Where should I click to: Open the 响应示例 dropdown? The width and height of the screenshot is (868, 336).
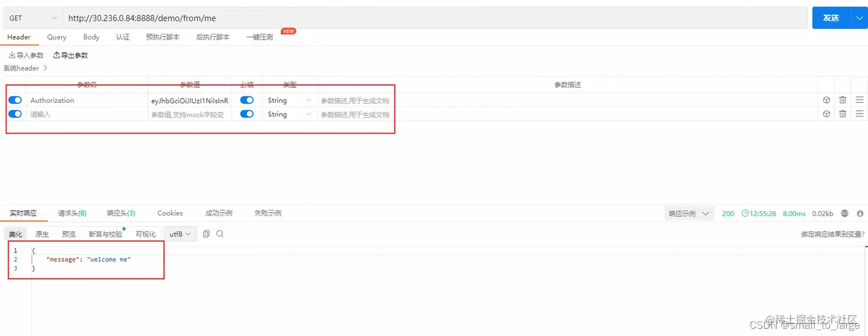point(689,213)
